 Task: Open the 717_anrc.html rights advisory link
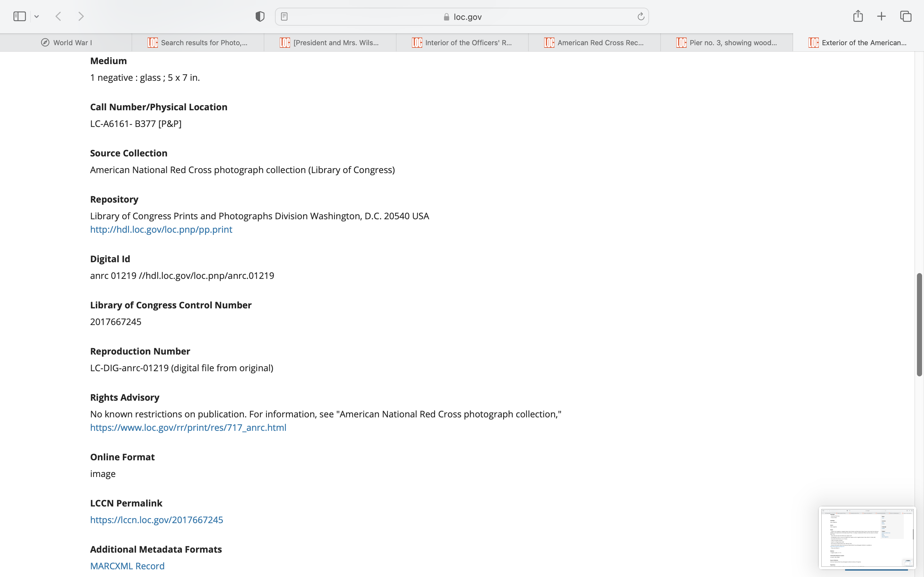click(188, 427)
